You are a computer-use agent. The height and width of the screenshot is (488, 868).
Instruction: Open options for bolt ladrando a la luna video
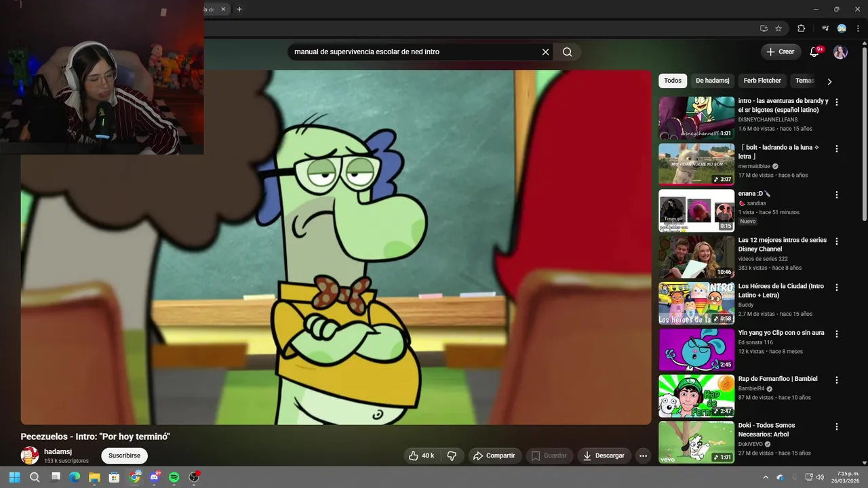[836, 148]
